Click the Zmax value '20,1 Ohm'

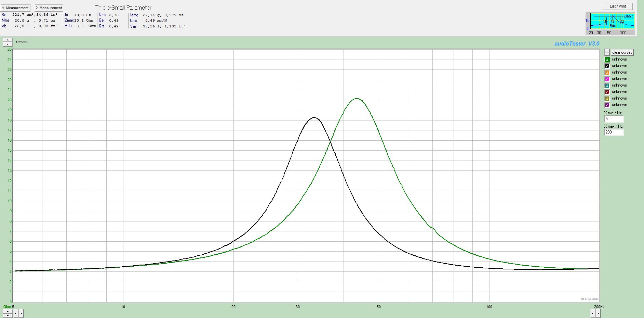coord(84,21)
